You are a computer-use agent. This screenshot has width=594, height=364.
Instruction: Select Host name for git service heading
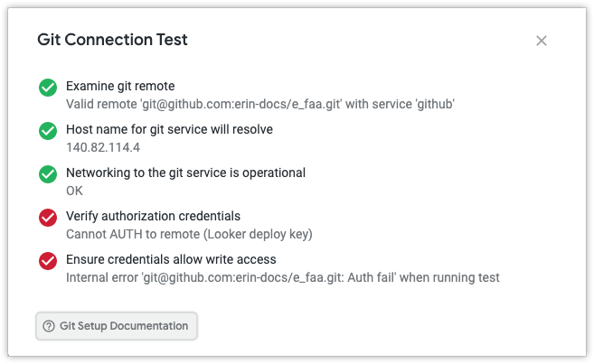[x=169, y=130]
